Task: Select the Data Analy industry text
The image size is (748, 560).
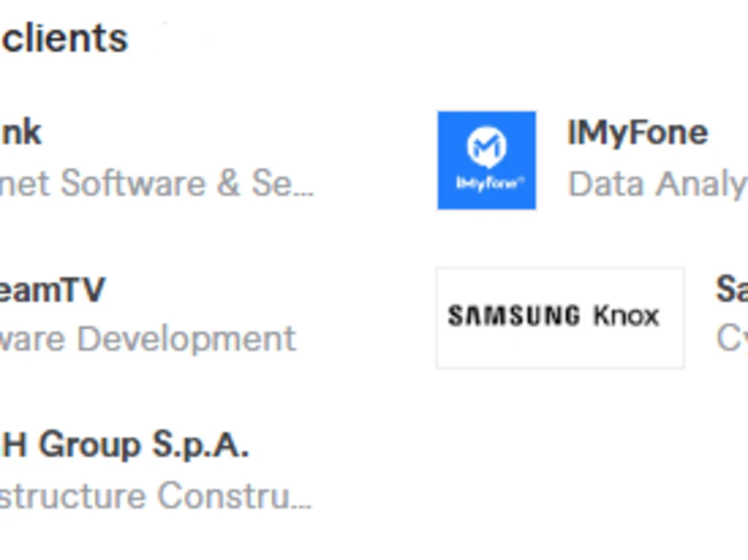Action: [x=657, y=184]
